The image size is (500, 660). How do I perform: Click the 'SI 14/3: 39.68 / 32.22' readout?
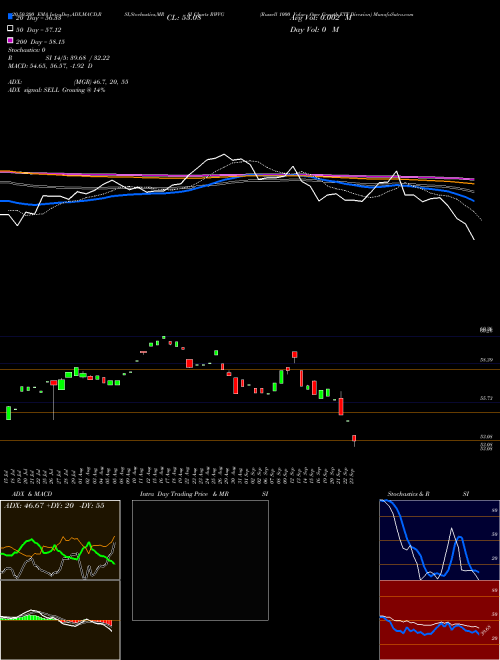pos(77,58)
